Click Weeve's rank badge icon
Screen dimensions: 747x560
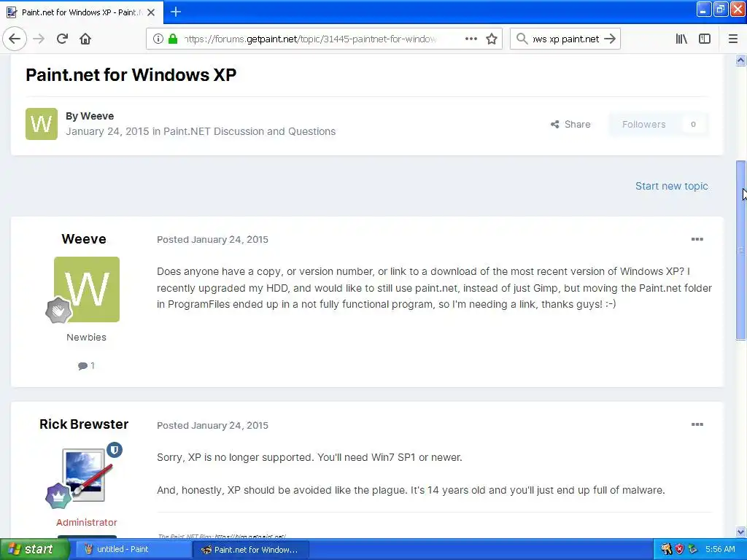[x=58, y=310]
